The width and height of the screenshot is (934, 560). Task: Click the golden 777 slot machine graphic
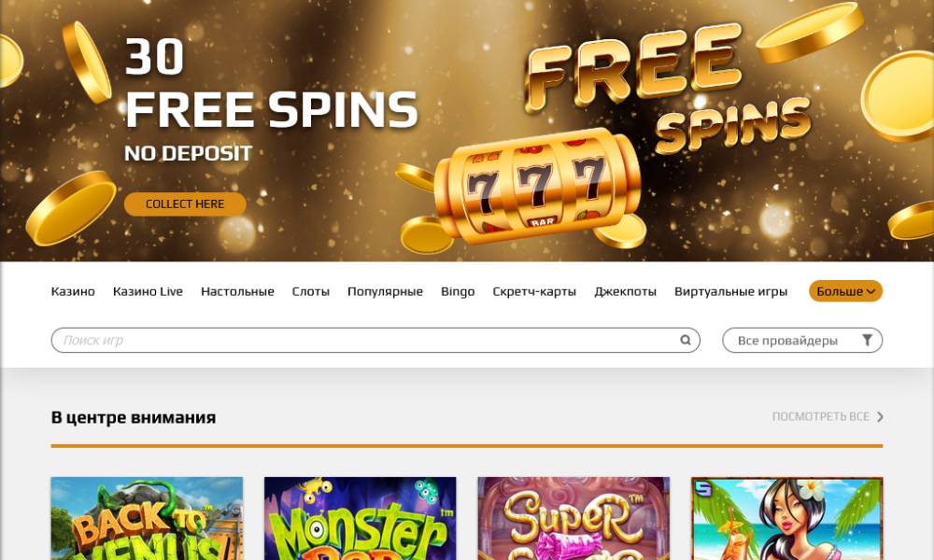tap(537, 187)
